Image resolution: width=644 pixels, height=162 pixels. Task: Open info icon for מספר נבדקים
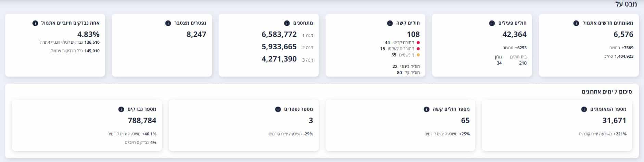[121, 109]
